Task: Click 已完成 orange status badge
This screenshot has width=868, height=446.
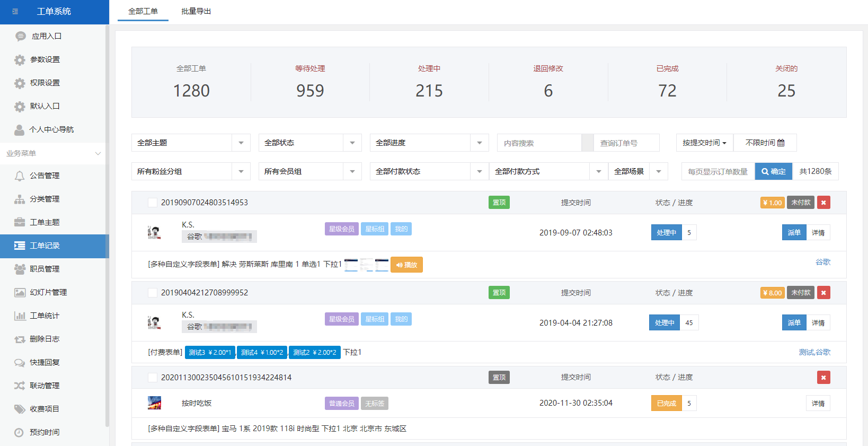Action: [x=667, y=403]
